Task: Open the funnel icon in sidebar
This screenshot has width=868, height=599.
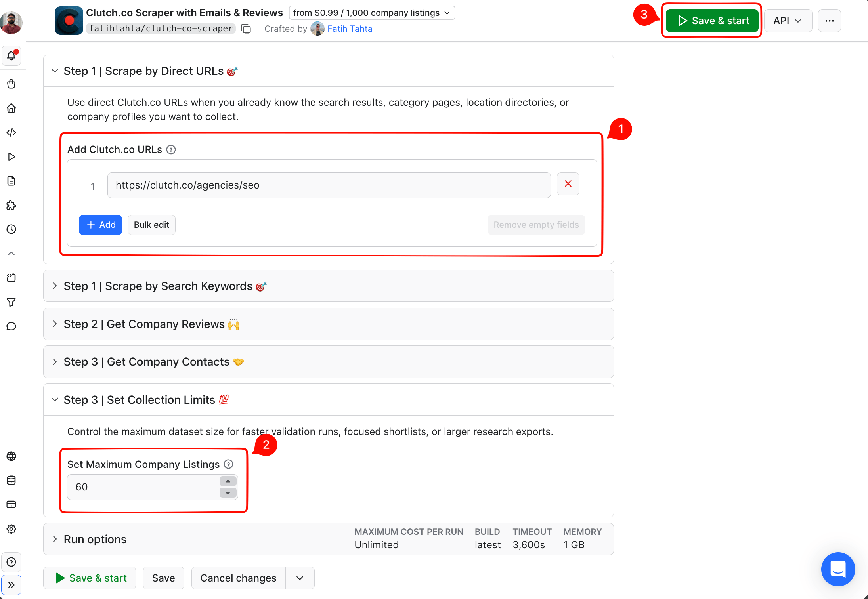Action: tap(11, 302)
